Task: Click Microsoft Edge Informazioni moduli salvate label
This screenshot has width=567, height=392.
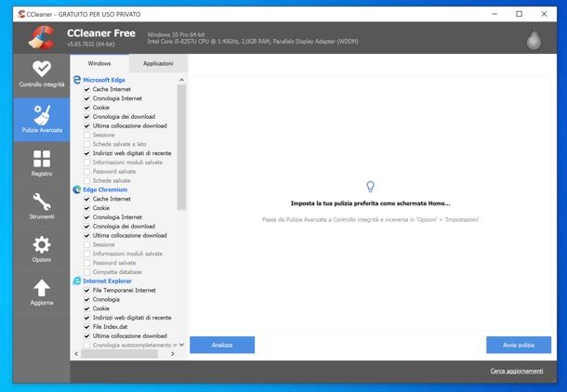Action: pos(127,163)
